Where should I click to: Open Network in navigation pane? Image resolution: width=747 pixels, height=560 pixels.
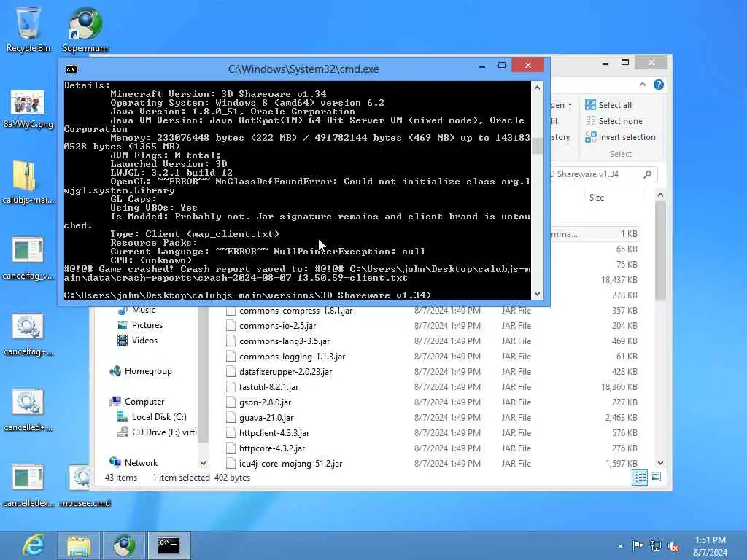pos(133,462)
